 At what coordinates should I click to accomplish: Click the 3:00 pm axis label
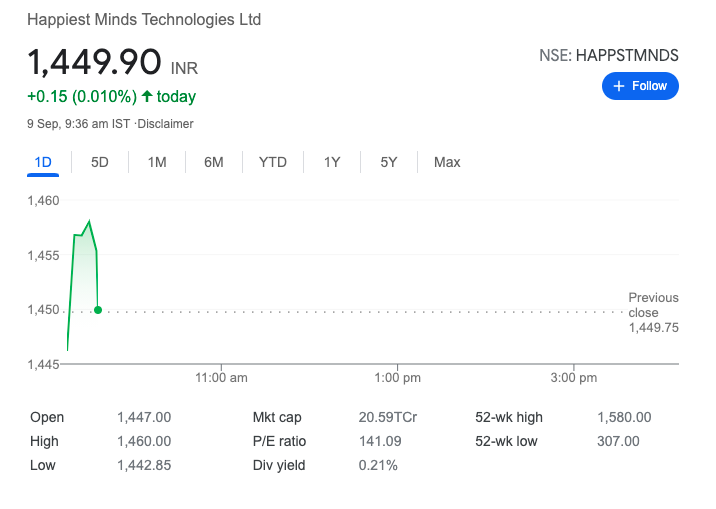point(574,378)
